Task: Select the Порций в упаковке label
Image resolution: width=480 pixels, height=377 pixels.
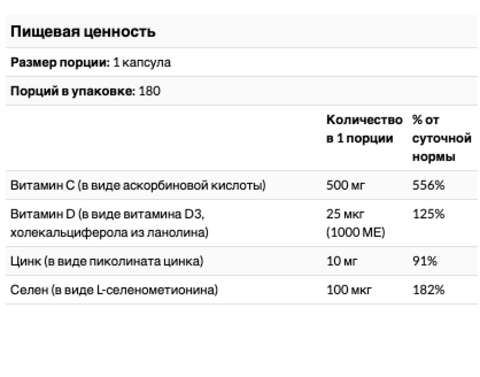Action: (x=73, y=91)
